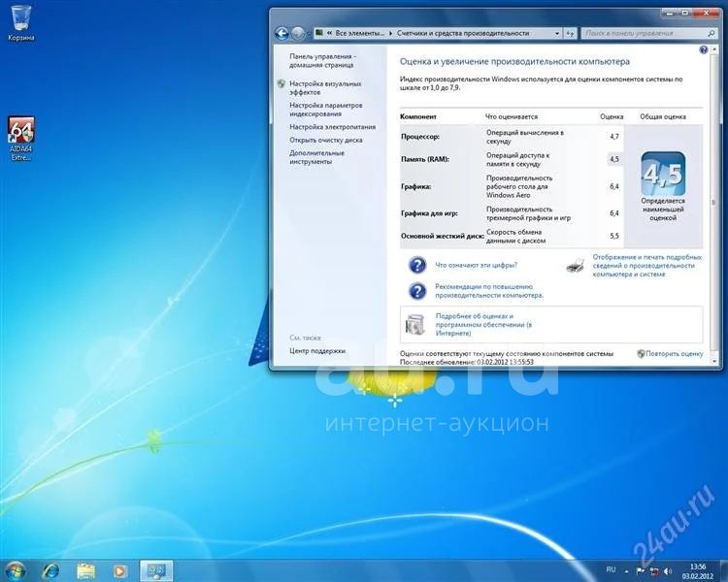
Task: Open 'Центр поддержки' link
Action: coord(317,351)
